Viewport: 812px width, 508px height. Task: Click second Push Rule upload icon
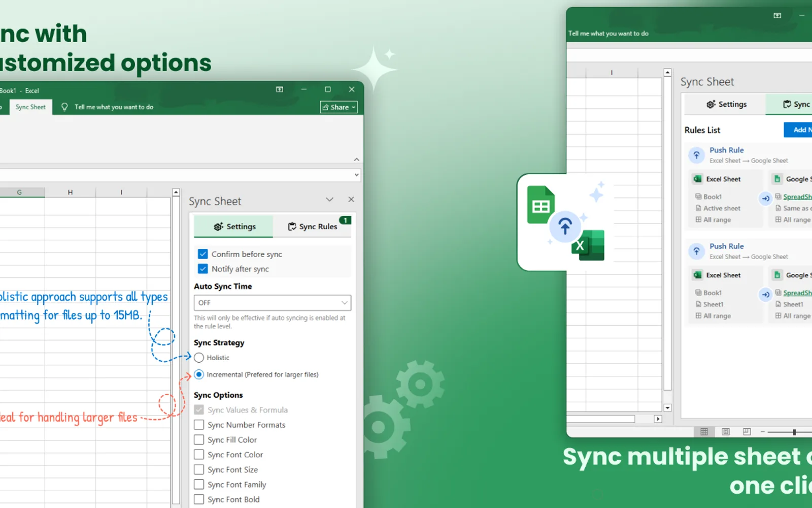[697, 251]
